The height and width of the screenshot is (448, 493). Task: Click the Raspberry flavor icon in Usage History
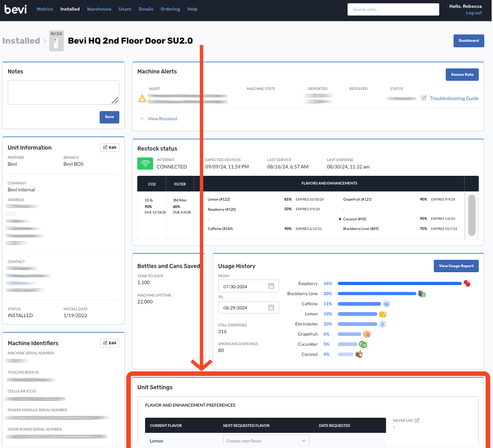point(467,284)
